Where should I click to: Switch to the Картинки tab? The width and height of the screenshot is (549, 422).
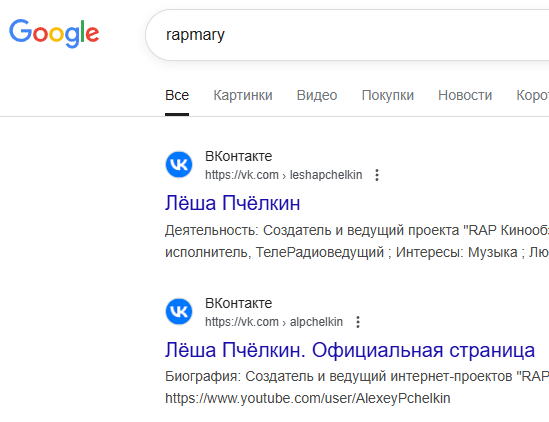pyautogui.click(x=243, y=96)
